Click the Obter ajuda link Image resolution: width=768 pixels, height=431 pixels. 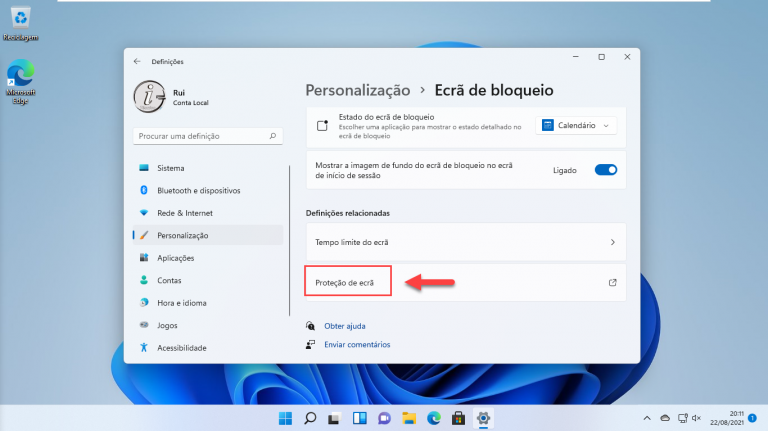(x=345, y=326)
